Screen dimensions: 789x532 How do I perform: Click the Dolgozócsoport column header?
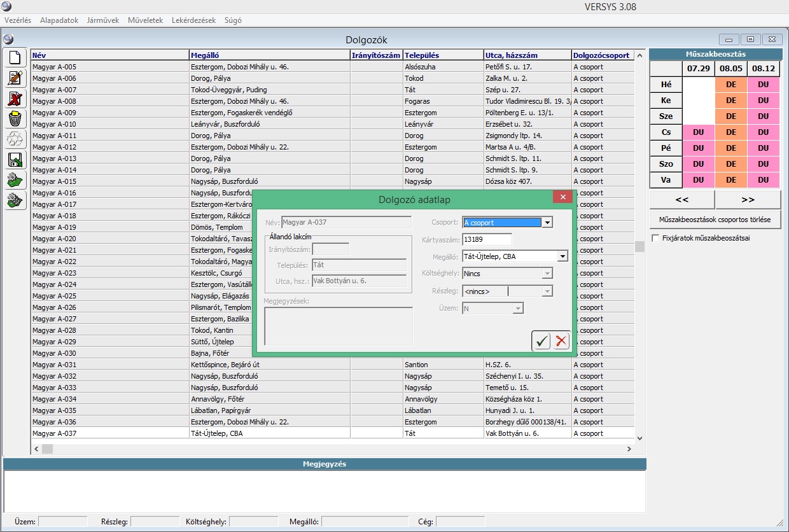pos(603,55)
